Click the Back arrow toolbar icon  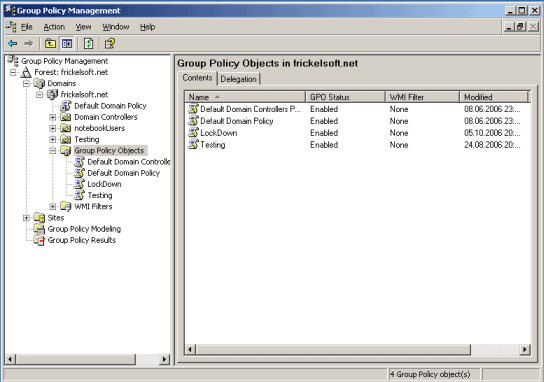[13, 43]
